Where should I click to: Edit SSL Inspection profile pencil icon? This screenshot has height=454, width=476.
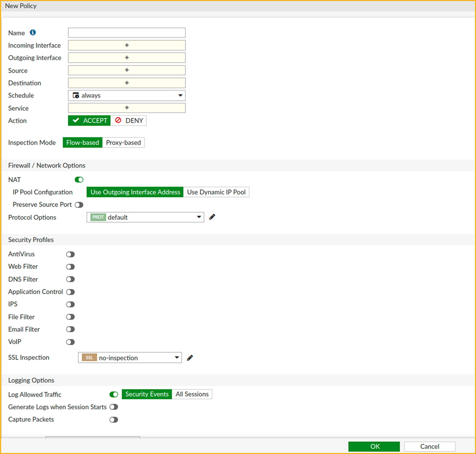(x=190, y=358)
